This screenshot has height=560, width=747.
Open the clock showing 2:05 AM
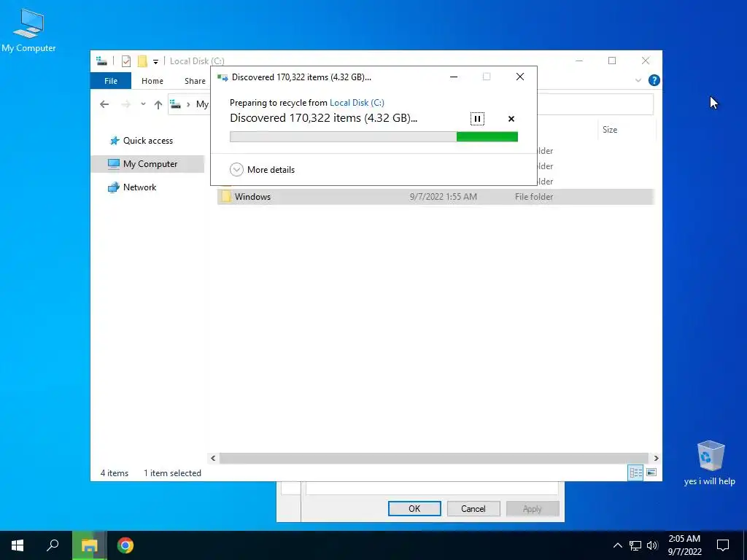point(684,545)
